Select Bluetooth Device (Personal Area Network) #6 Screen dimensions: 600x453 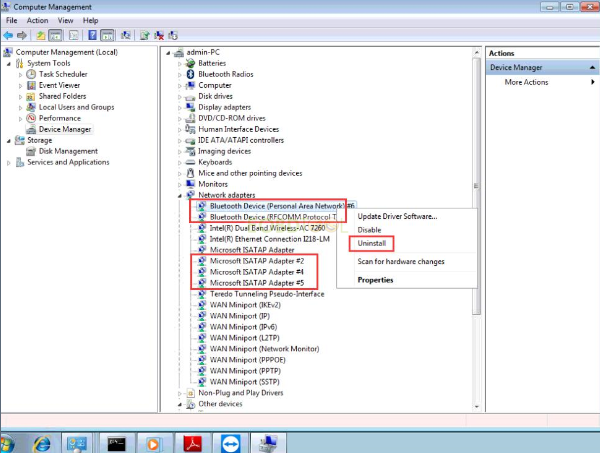(282, 206)
